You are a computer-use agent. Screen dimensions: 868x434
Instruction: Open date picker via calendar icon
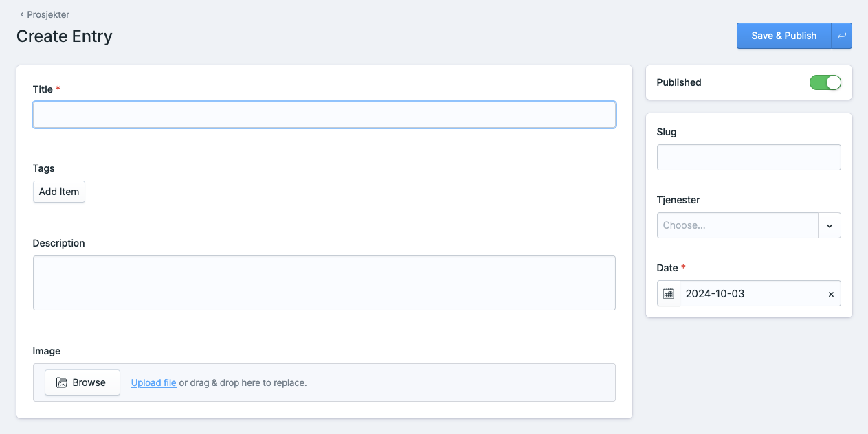(668, 294)
